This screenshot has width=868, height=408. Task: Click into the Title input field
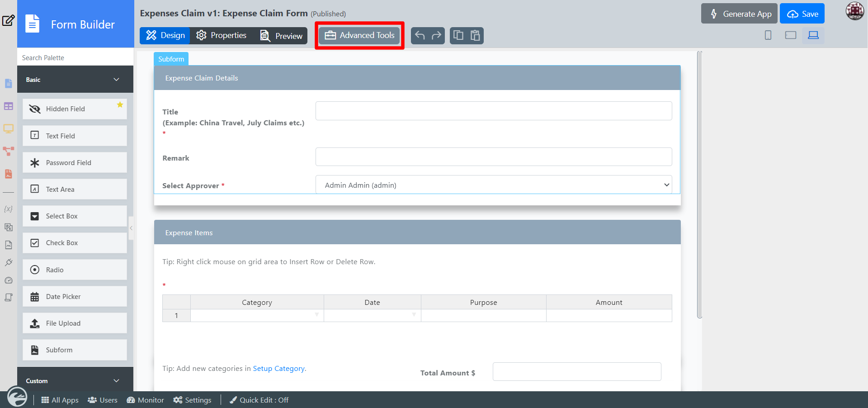pyautogui.click(x=494, y=111)
